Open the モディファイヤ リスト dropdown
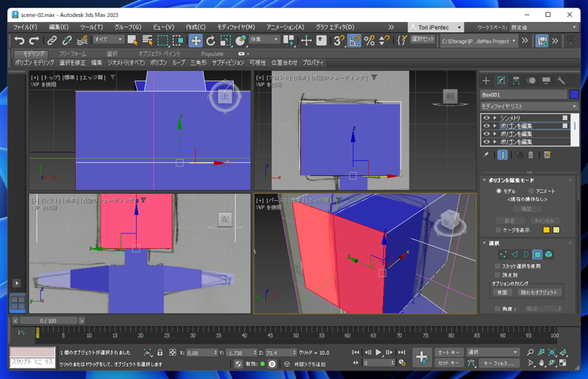The width and height of the screenshot is (588, 379). 529,106
